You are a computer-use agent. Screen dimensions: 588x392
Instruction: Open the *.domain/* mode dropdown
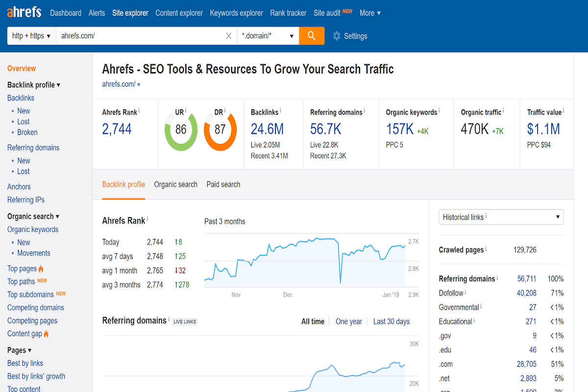pyautogui.click(x=268, y=36)
